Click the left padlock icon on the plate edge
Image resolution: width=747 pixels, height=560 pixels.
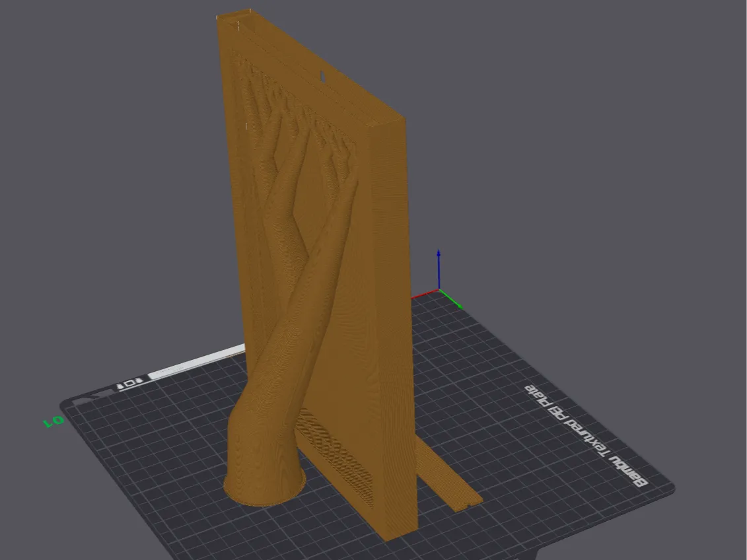click(120, 385)
